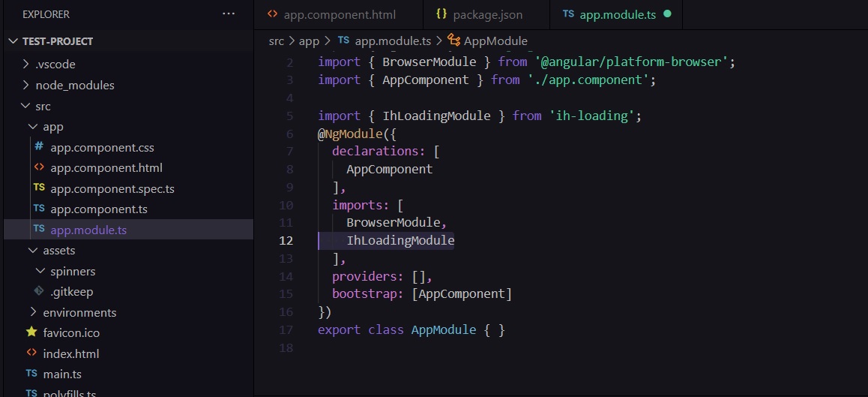The image size is (868, 397).
Task: Click line number 5 in the gutter
Action: click(290, 116)
